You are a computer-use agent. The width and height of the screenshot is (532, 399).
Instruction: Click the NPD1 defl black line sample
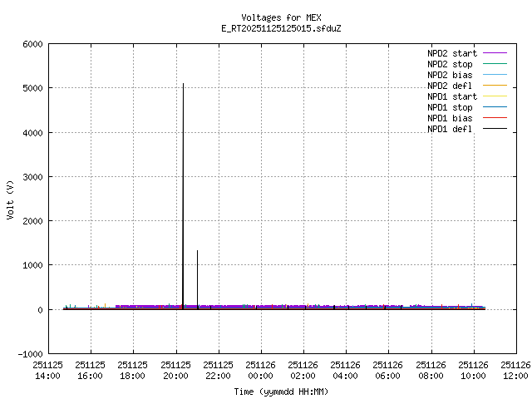tap(495, 129)
